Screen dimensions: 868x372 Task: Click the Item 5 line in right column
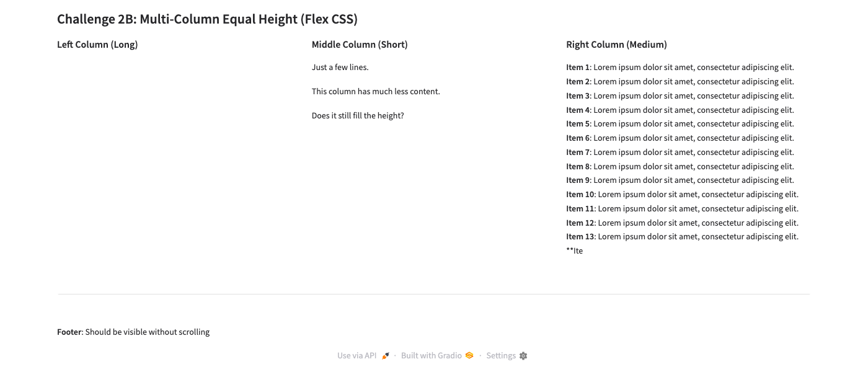[x=680, y=124]
